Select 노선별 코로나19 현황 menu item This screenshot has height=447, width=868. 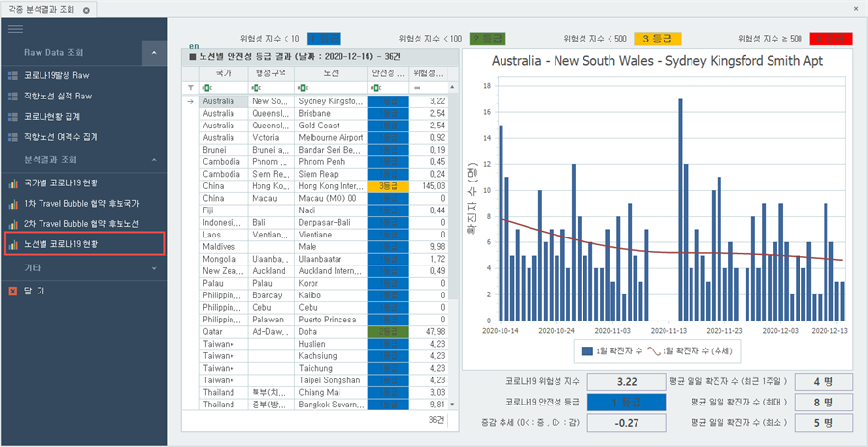pos(84,243)
